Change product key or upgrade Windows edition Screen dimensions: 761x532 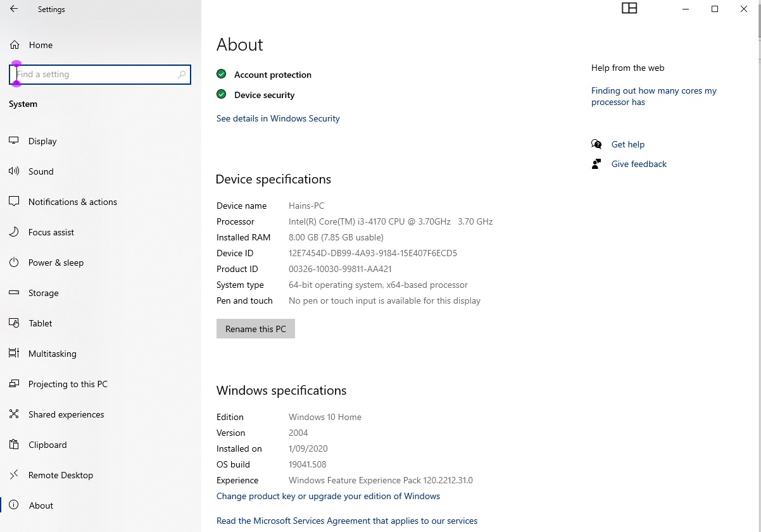tap(328, 496)
